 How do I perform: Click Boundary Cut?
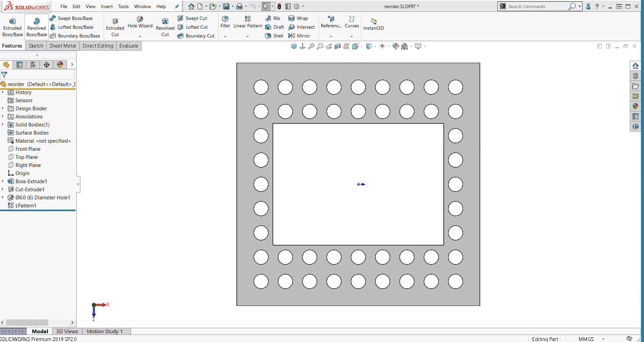pyautogui.click(x=196, y=36)
